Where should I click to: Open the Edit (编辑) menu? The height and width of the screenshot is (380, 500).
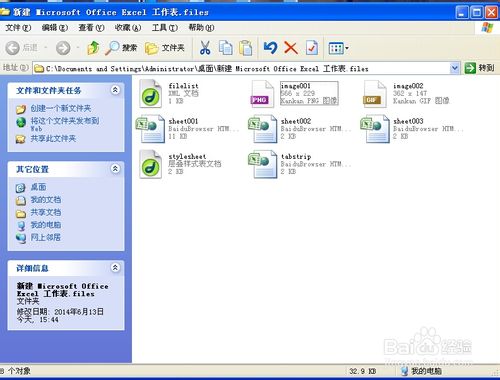click(x=55, y=28)
